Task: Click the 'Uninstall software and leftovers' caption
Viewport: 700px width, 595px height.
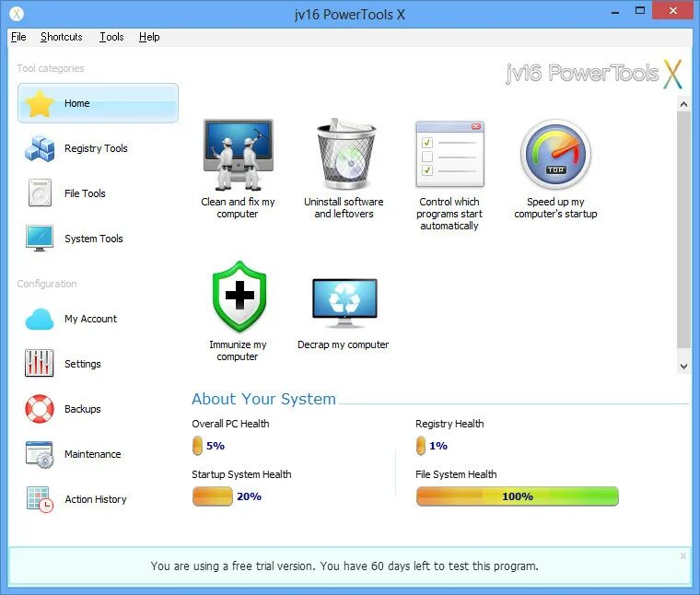Action: (x=344, y=207)
